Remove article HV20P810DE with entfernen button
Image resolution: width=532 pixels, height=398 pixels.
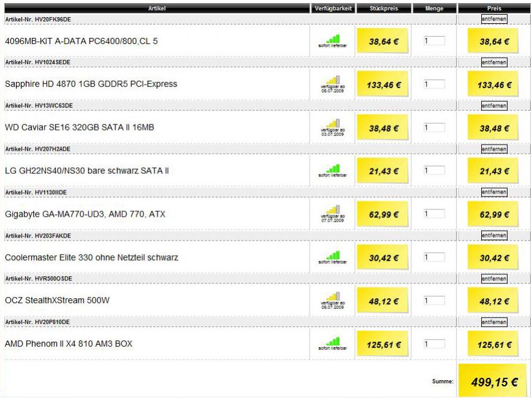coord(494,322)
